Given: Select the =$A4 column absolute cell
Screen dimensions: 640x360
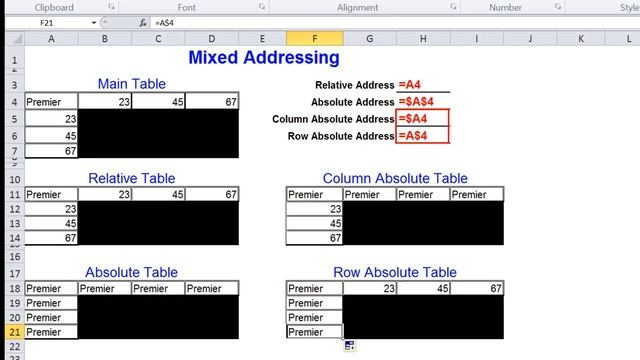Looking at the screenshot, I should pos(423,119).
